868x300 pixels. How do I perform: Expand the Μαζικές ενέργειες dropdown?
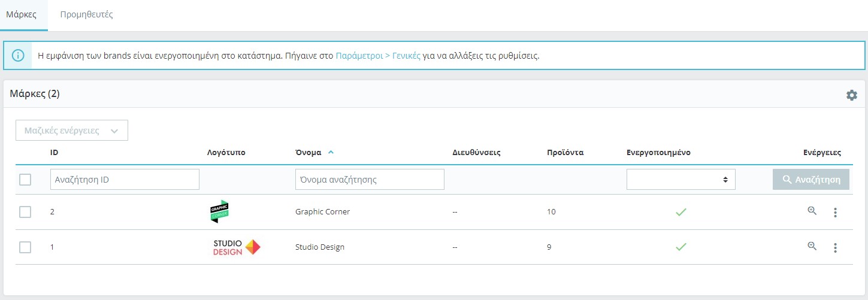(72, 131)
